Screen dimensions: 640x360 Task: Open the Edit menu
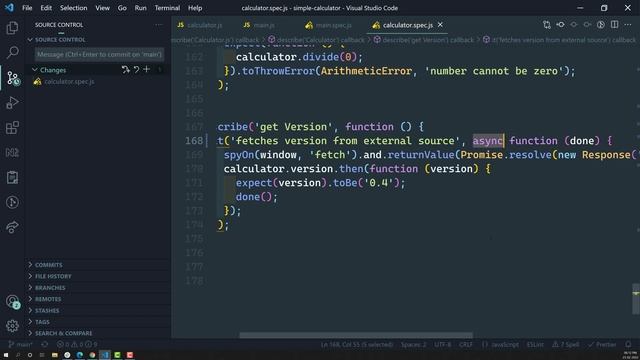[x=46, y=8]
